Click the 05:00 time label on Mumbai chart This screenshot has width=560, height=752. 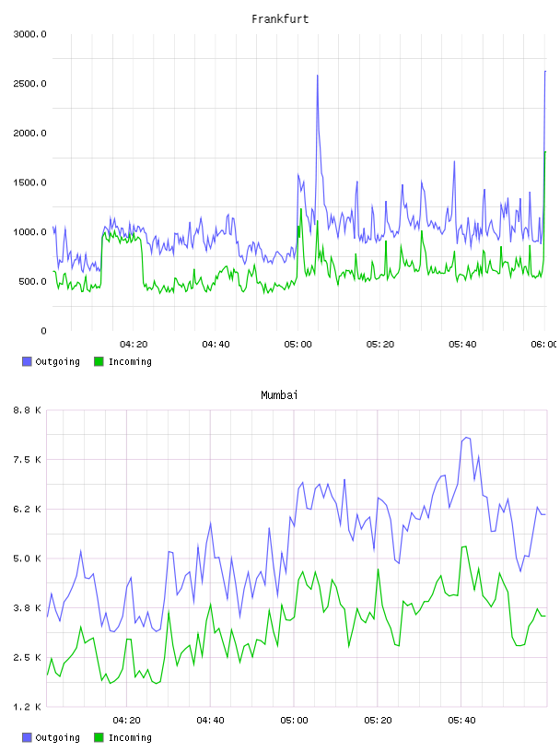tap(294, 721)
